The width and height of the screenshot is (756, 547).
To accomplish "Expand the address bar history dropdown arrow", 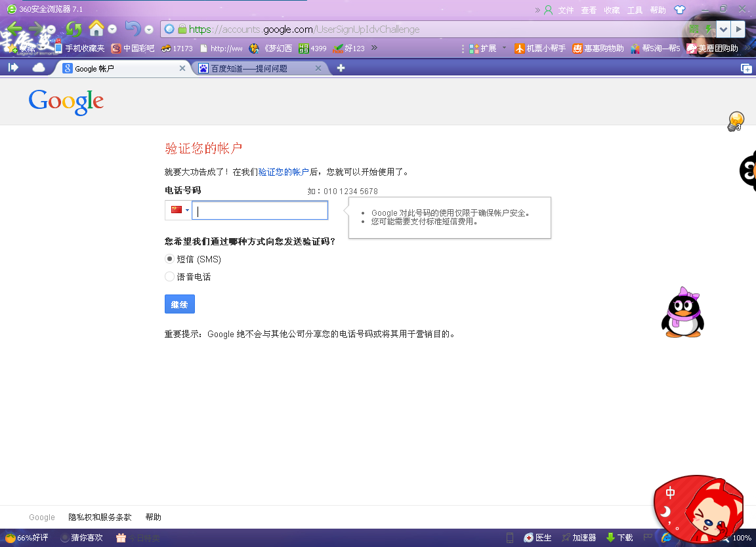I will point(723,29).
